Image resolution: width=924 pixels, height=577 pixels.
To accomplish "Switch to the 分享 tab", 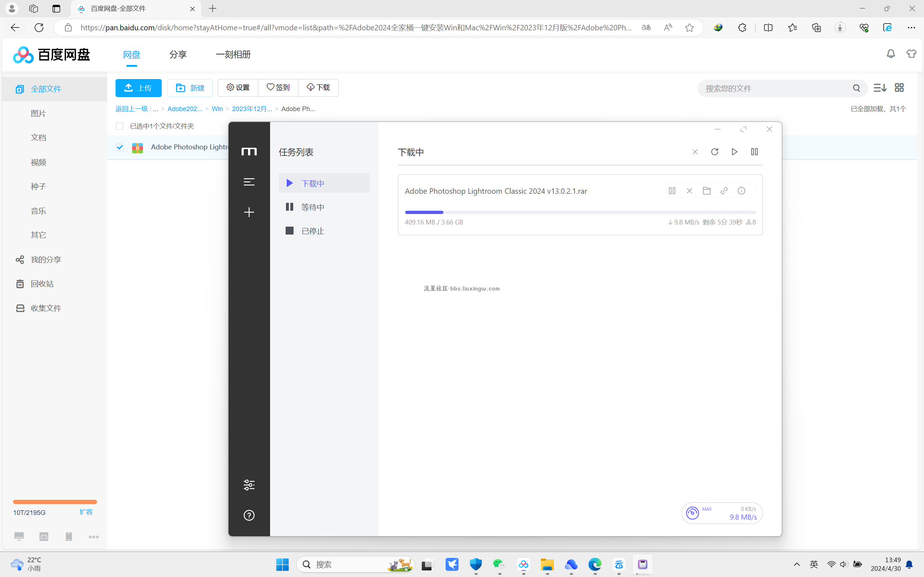I will 178,54.
